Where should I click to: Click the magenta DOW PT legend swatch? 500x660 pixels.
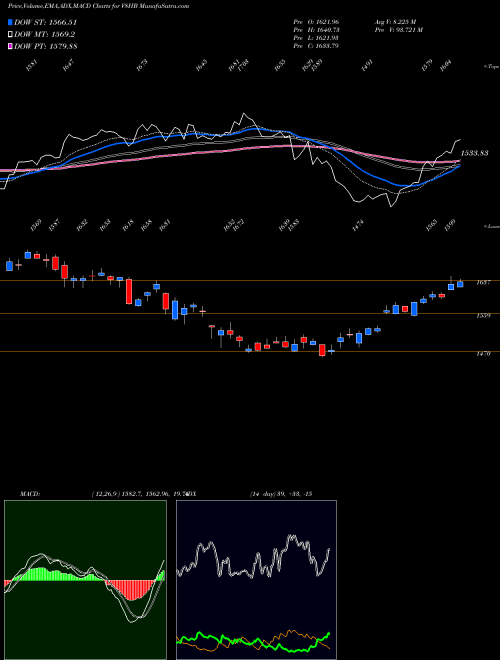point(11,47)
